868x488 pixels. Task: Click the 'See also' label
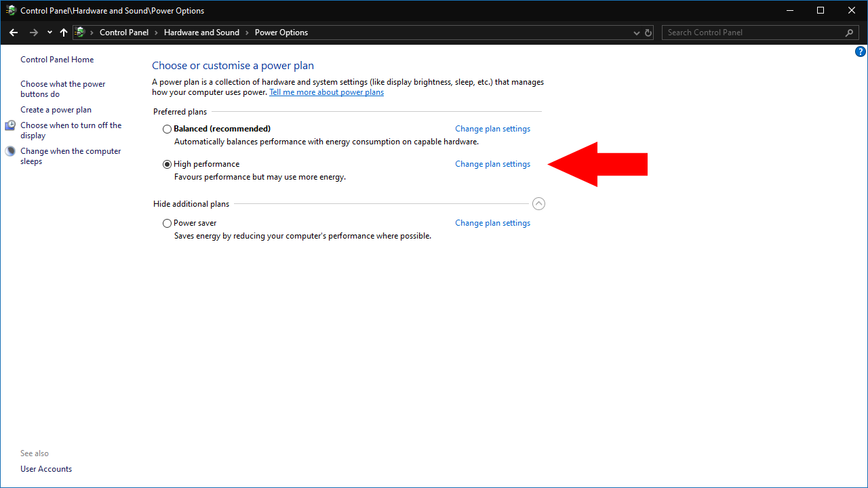click(x=35, y=453)
